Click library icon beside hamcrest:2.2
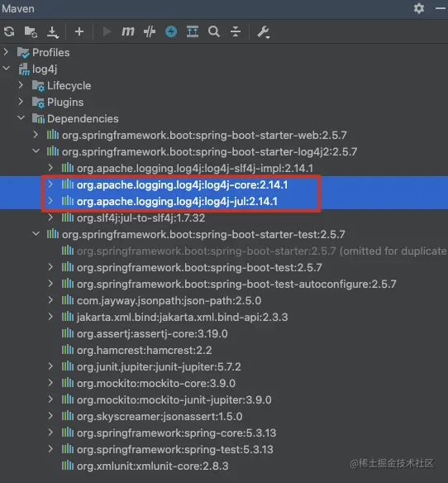 pos(68,350)
